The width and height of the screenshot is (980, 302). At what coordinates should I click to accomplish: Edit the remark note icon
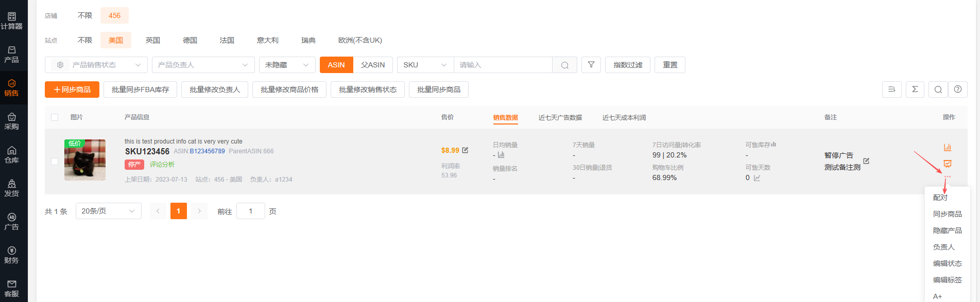tap(866, 161)
